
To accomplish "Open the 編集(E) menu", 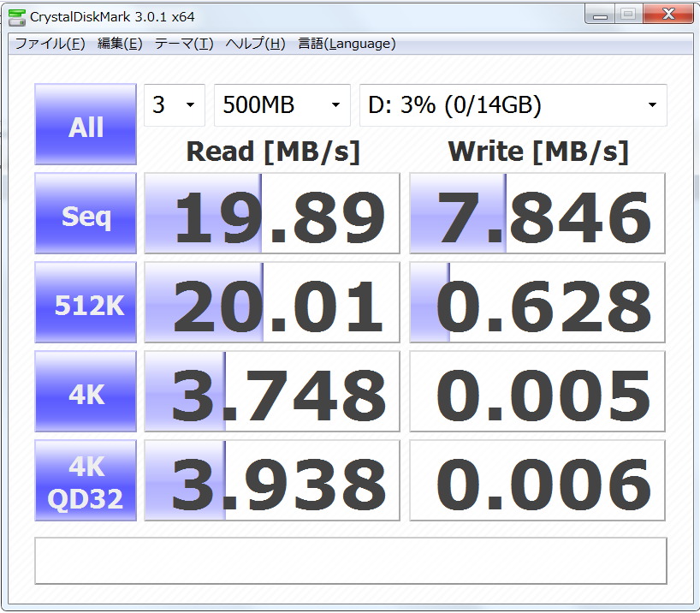I will pos(119,44).
